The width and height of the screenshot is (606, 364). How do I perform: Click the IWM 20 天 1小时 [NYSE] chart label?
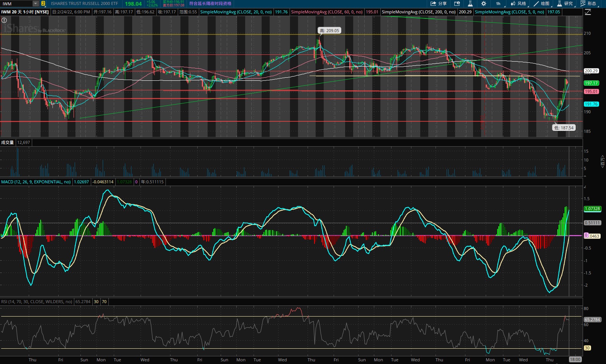[x=25, y=12]
